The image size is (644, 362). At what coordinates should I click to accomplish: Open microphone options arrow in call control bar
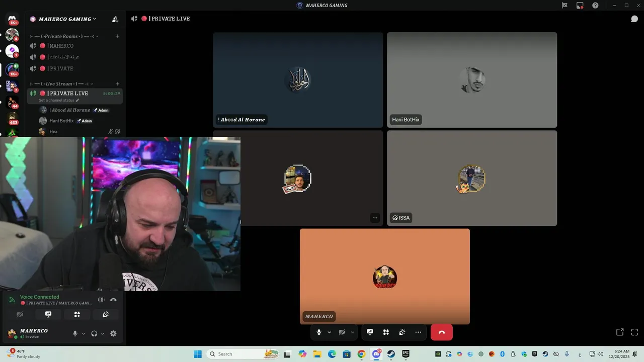click(x=330, y=332)
